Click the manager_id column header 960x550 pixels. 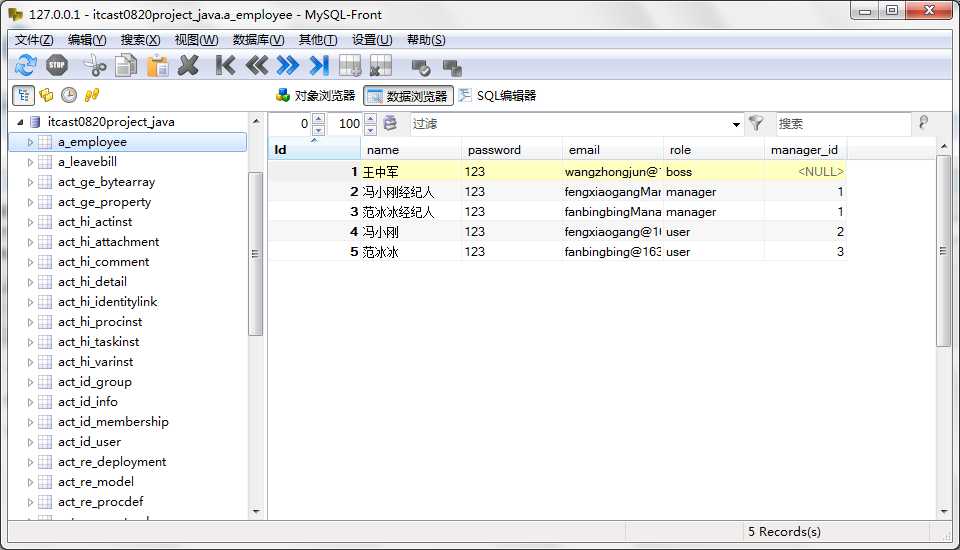tap(805, 149)
